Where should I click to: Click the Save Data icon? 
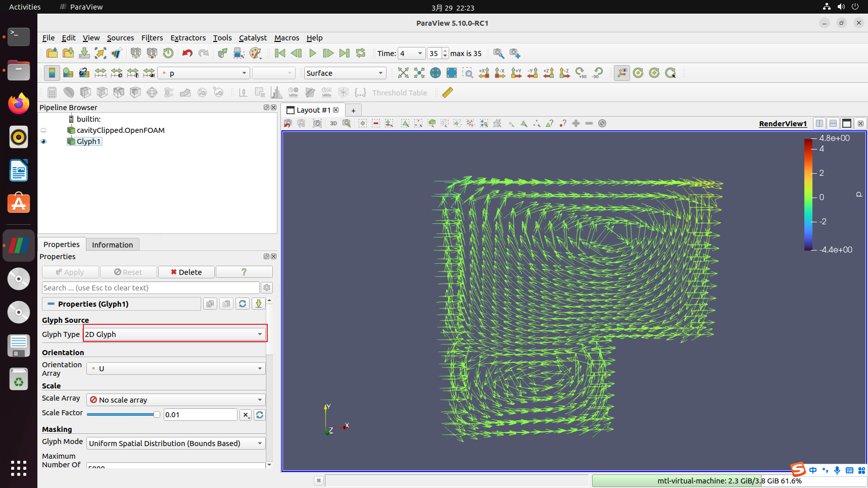[x=84, y=53]
